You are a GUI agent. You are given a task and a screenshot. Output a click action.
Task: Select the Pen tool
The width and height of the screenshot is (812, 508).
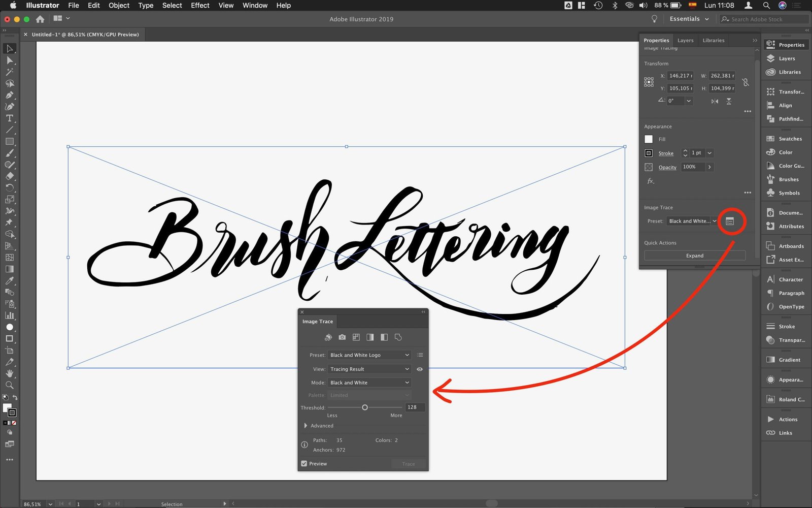coord(10,95)
